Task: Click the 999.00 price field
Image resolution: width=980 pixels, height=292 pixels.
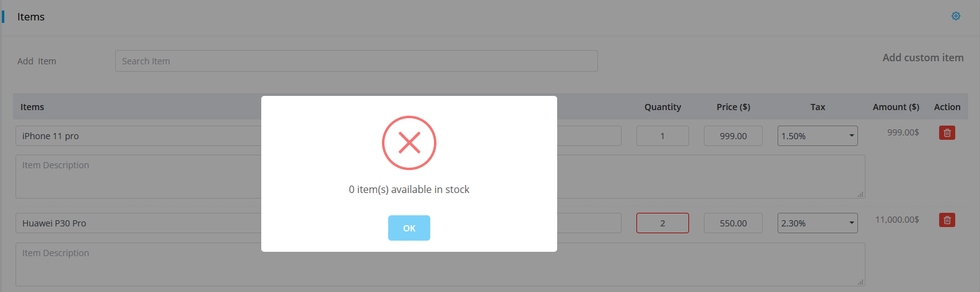Action: 733,136
